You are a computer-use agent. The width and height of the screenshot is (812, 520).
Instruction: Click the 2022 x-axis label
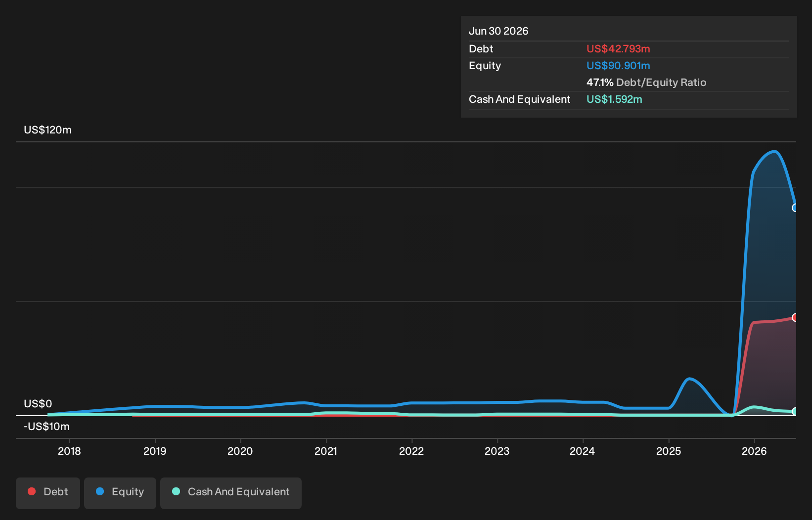click(411, 451)
